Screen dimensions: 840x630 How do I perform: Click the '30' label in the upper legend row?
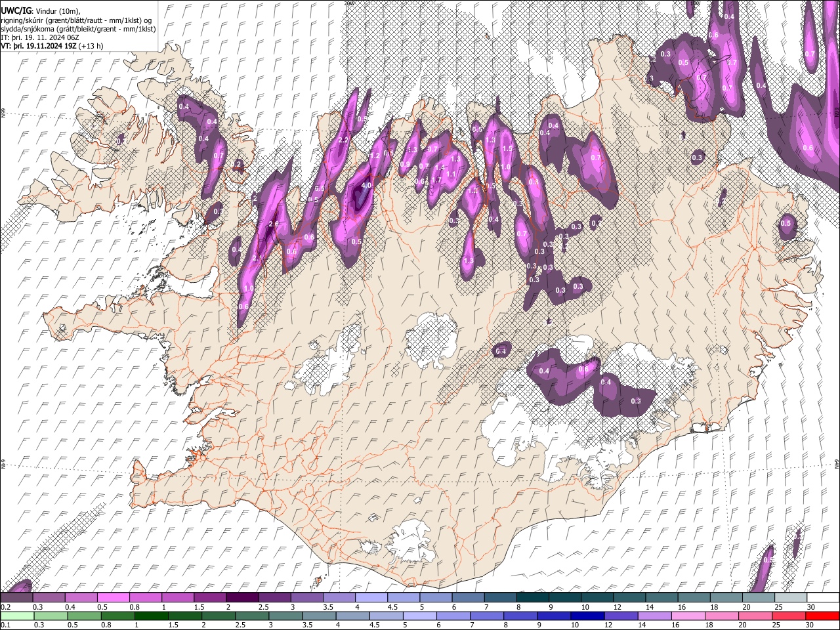point(810,607)
